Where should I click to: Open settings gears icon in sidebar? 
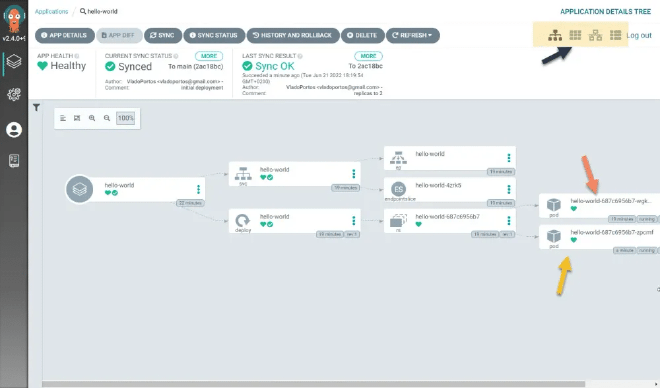[x=14, y=94]
